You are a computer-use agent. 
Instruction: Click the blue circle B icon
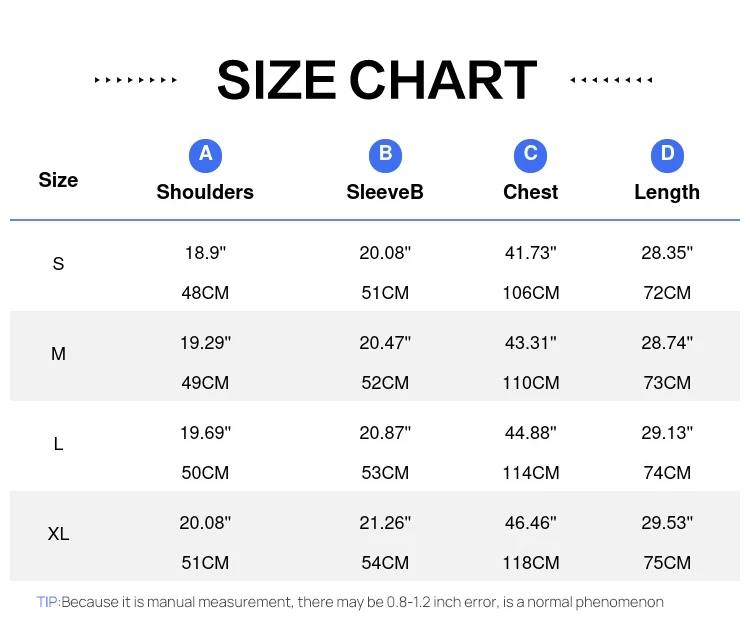[x=385, y=154]
